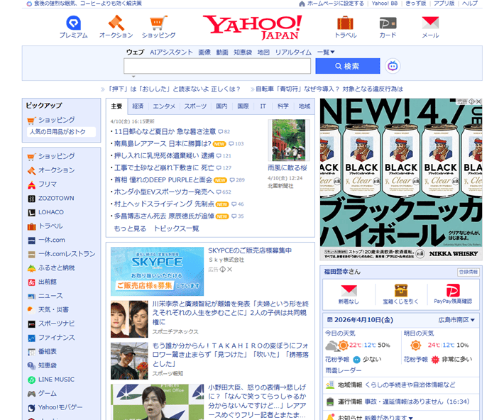
Task: Select the 国内 news tab
Action: click(x=221, y=106)
